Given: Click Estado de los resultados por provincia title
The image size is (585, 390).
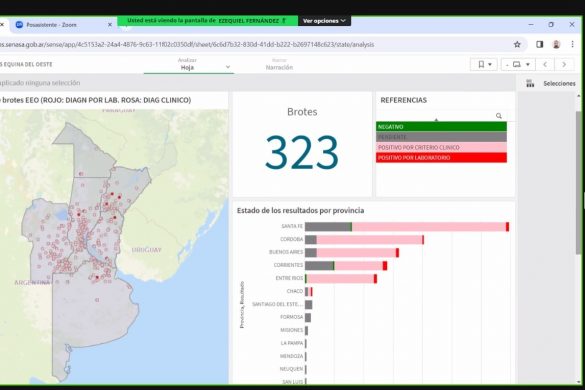Looking at the screenshot, I should point(300,210).
